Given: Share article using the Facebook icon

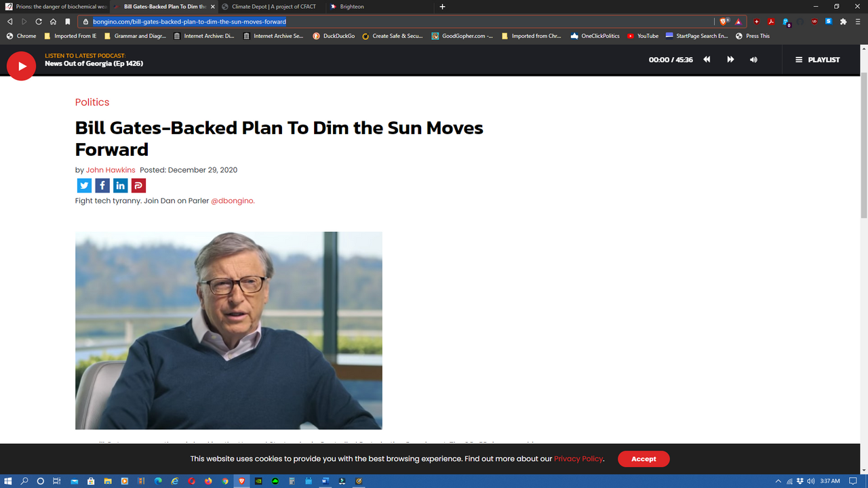Looking at the screenshot, I should tap(102, 186).
